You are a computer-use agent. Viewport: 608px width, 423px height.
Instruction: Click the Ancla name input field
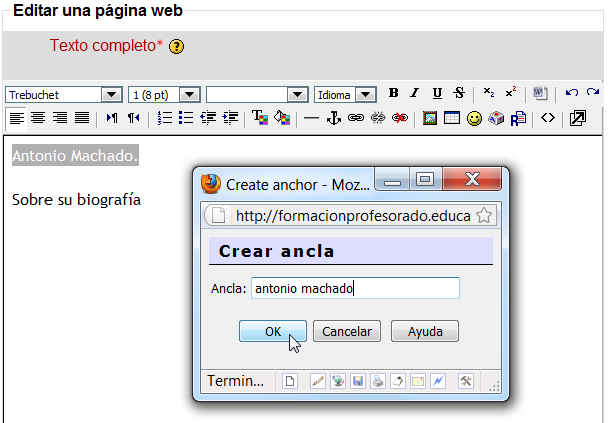coord(354,289)
